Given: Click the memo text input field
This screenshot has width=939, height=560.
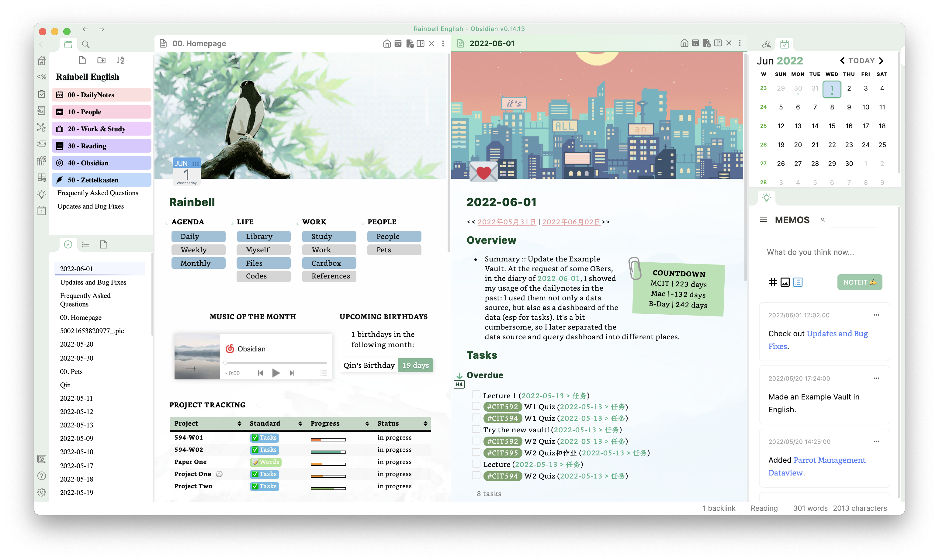Looking at the screenshot, I should pyautogui.click(x=823, y=252).
